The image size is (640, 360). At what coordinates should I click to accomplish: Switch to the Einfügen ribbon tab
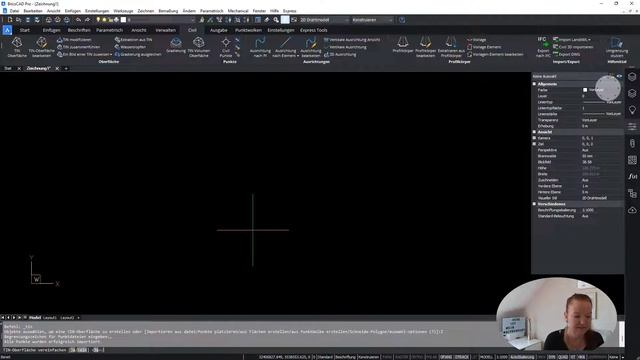pos(51,30)
